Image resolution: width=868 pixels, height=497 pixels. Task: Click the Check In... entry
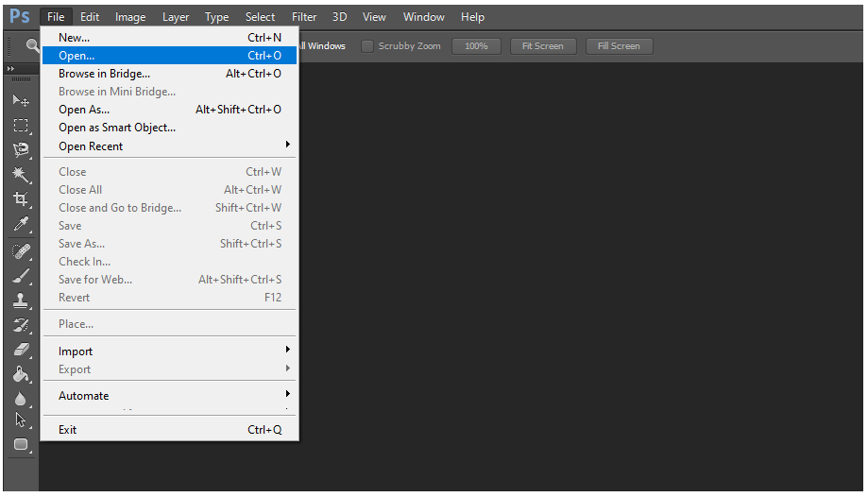[x=169, y=262]
